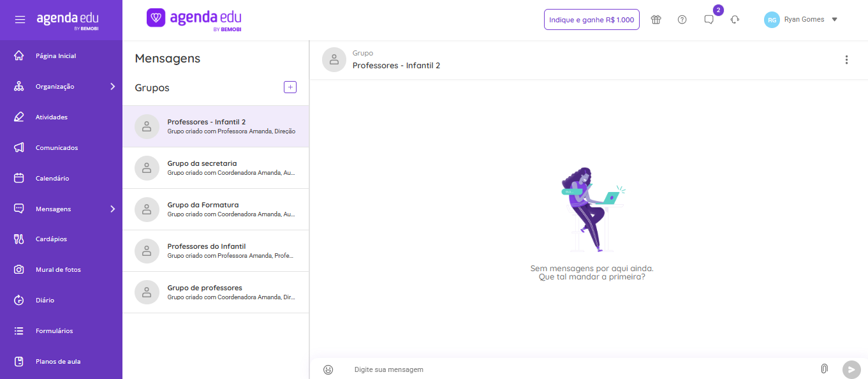Click the Diário clock icon
Image resolution: width=868 pixels, height=379 pixels.
[x=19, y=300]
